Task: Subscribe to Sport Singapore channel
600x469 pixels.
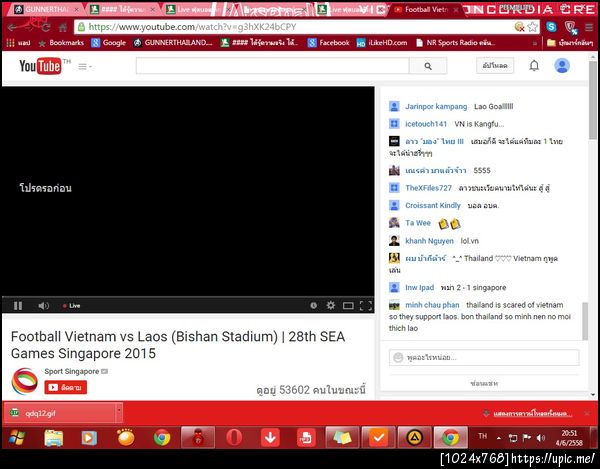Action: pyautogui.click(x=65, y=387)
